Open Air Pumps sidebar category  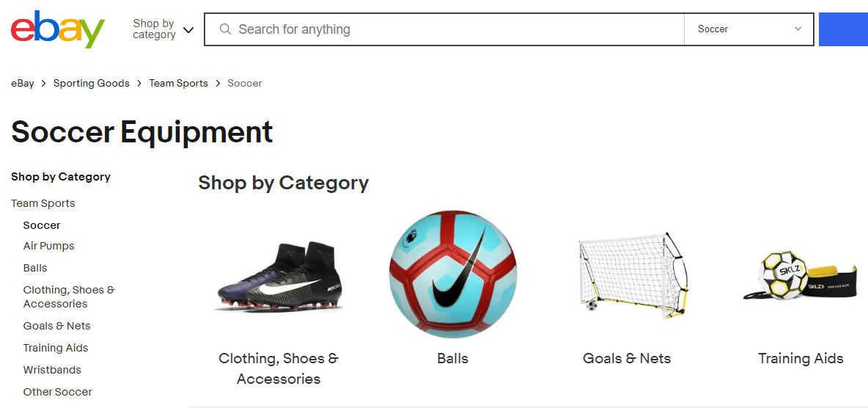click(49, 246)
